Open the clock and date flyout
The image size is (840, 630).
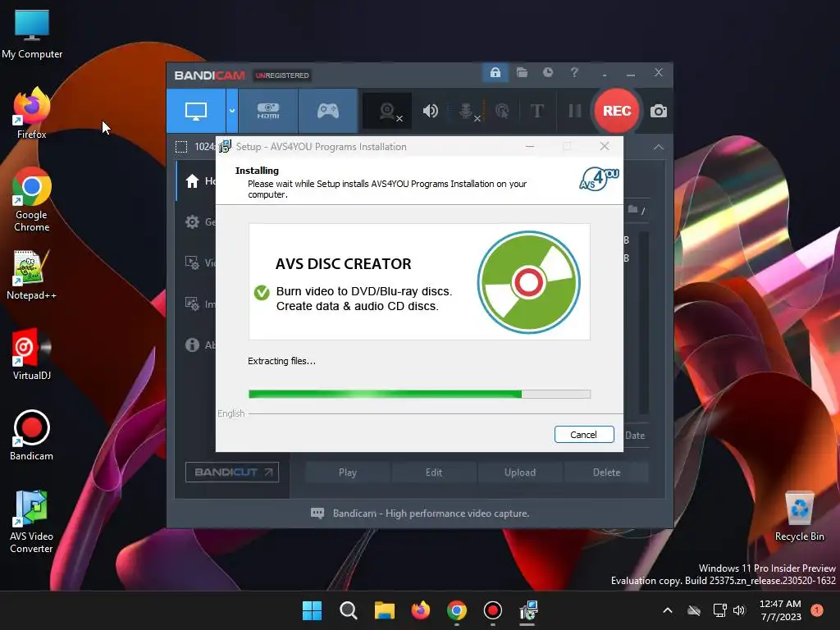click(x=780, y=610)
